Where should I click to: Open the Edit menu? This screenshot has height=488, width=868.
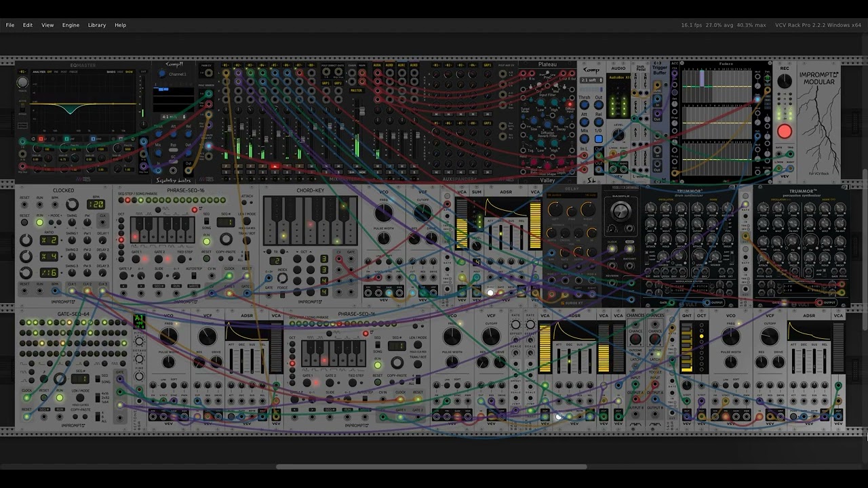point(28,25)
